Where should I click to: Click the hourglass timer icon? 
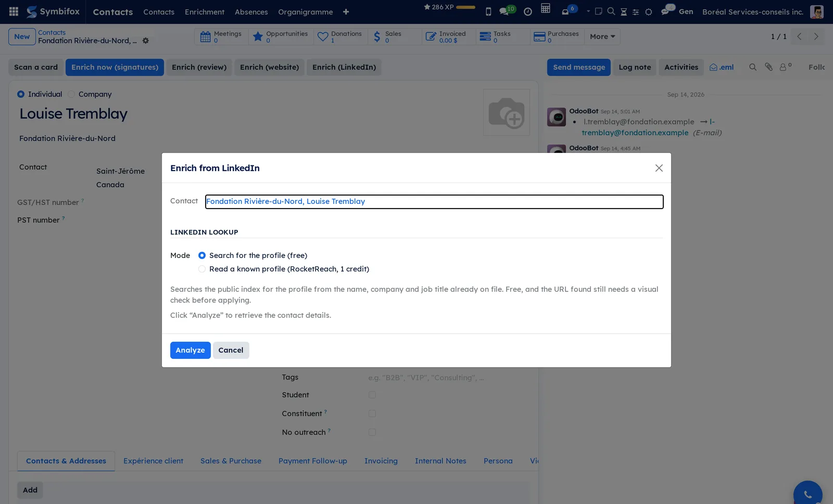tap(624, 11)
